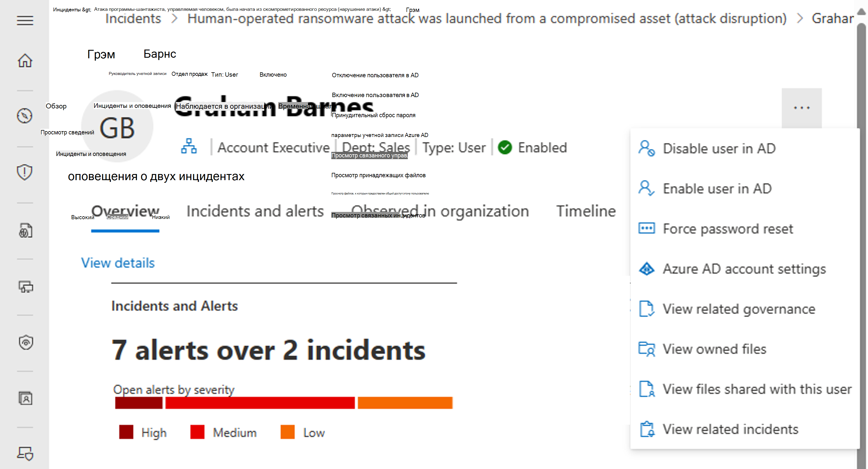The height and width of the screenshot is (469, 868).
Task: Click View details link for Graham Barnes
Action: [x=118, y=262]
